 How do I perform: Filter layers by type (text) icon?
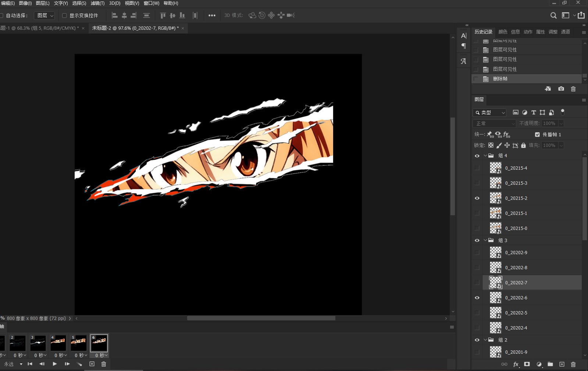534,112
